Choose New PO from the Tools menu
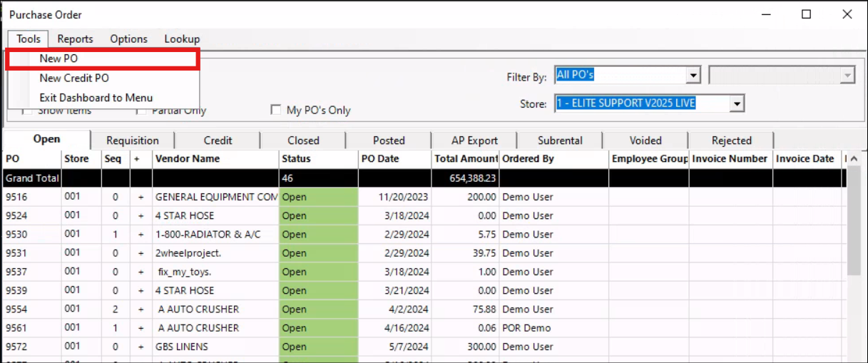 click(59, 58)
